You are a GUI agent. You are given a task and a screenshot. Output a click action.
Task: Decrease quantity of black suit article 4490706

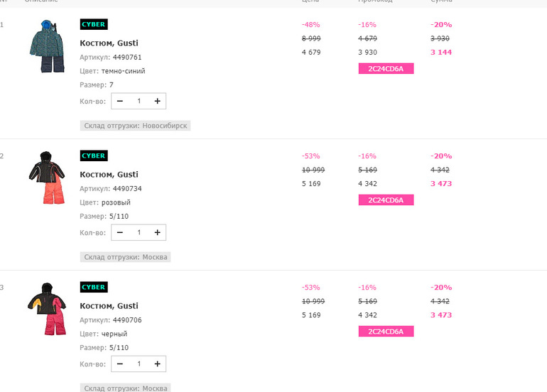(119, 364)
